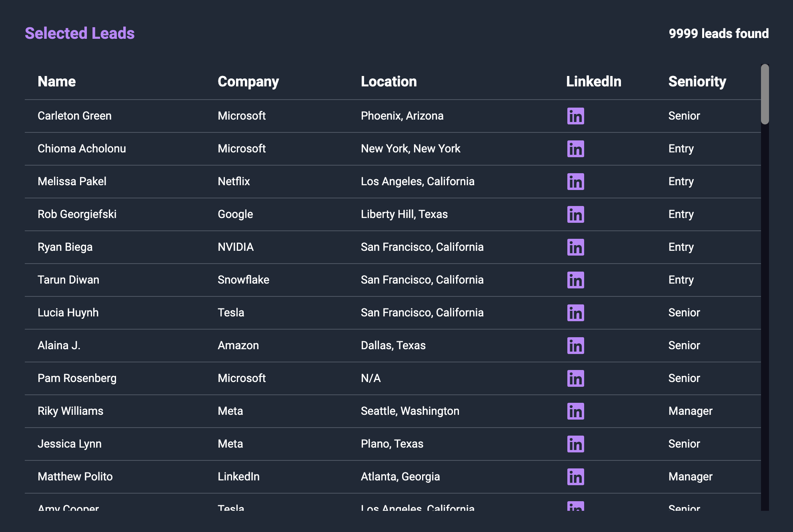
Task: Click Manager seniority in Matthew Polito's row
Action: (x=690, y=477)
